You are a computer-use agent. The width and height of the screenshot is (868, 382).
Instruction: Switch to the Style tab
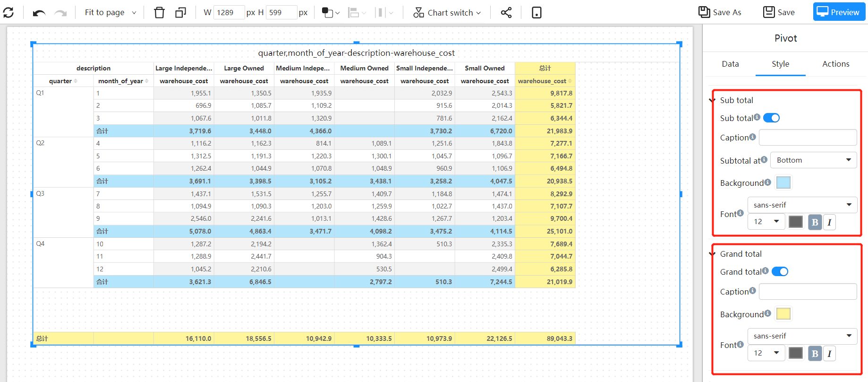tap(780, 64)
